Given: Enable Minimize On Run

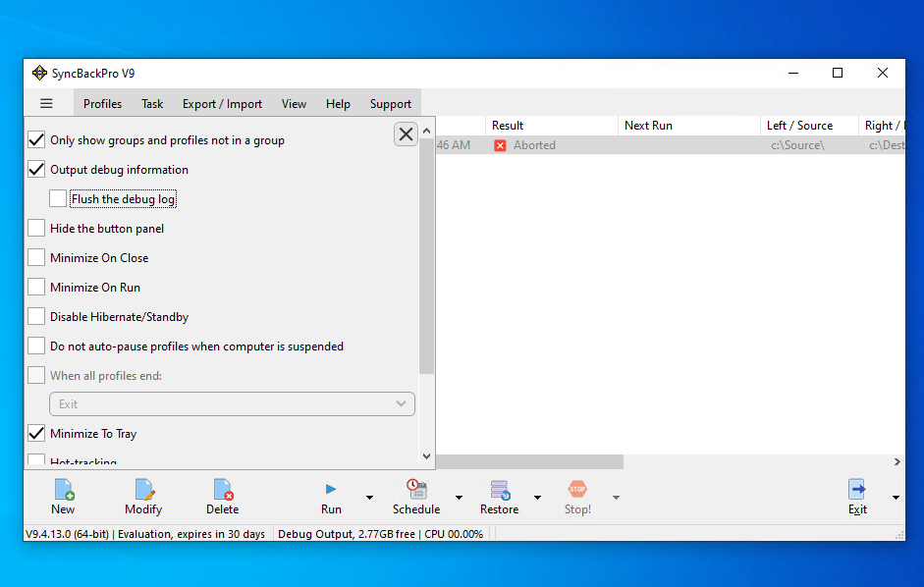Looking at the screenshot, I should [x=36, y=288].
